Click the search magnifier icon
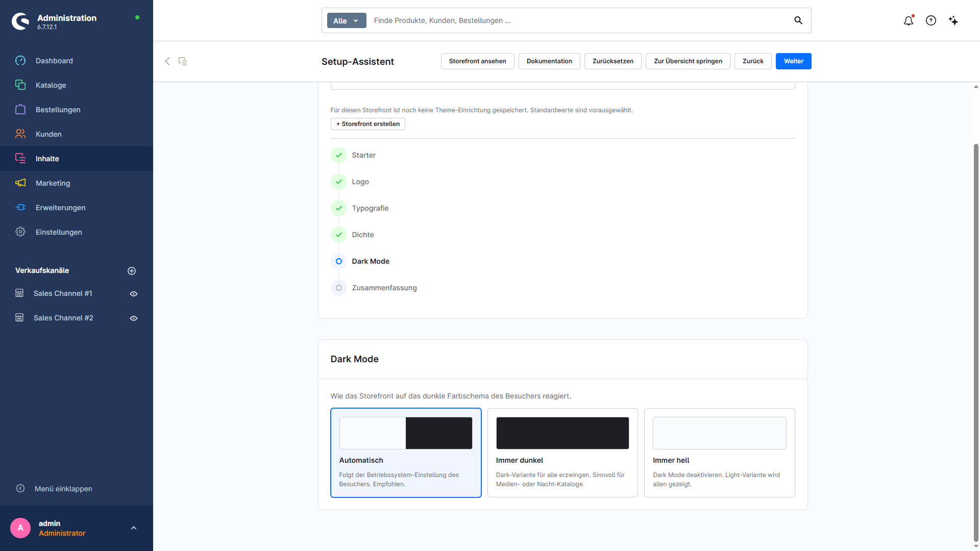This screenshot has height=551, width=980. coord(798,20)
